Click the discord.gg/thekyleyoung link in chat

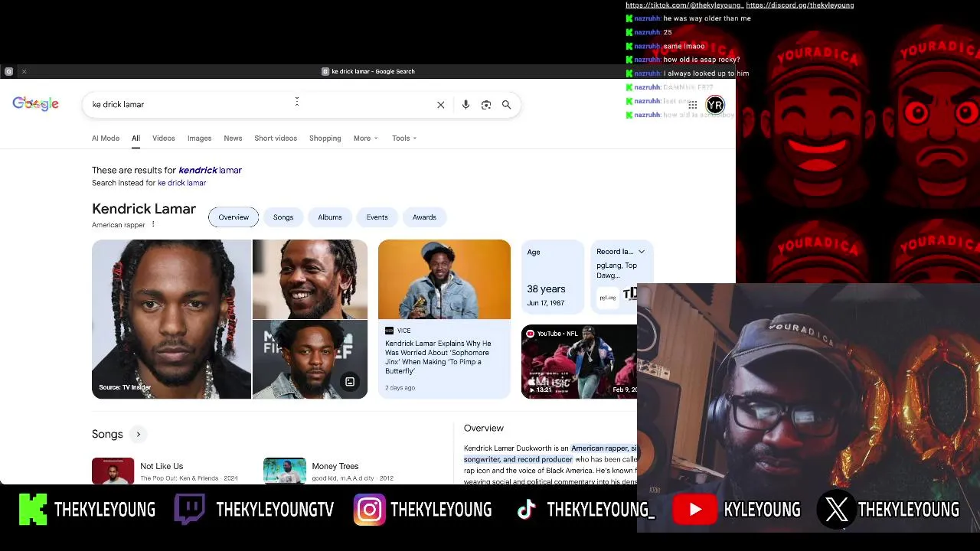[x=800, y=5]
